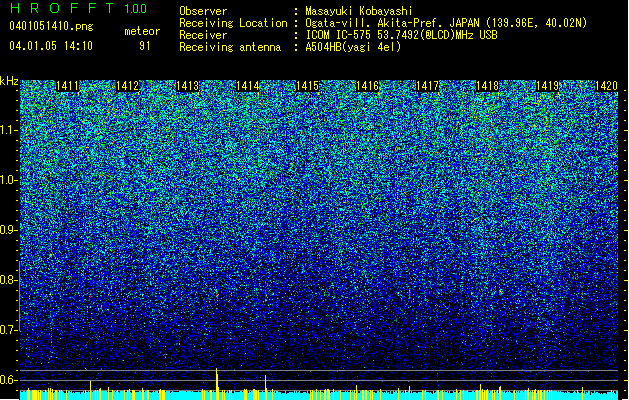Click the yellow spike below the 1414 marker
This screenshot has width=629, height=400.
(266, 387)
